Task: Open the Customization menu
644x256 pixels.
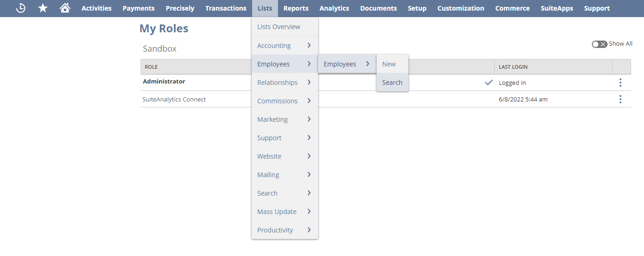Action: point(461,8)
